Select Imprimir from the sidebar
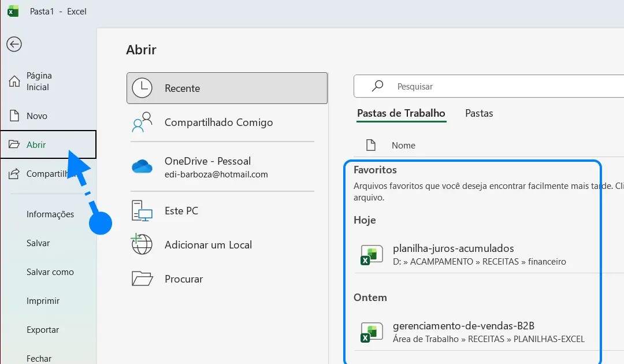The image size is (624, 364). [x=42, y=300]
